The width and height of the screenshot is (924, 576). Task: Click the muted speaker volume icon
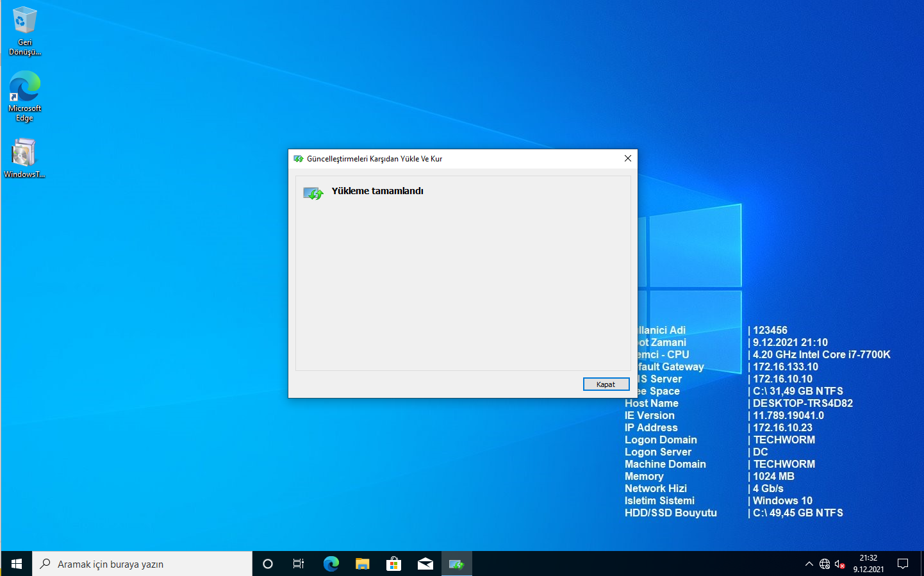tap(840, 564)
